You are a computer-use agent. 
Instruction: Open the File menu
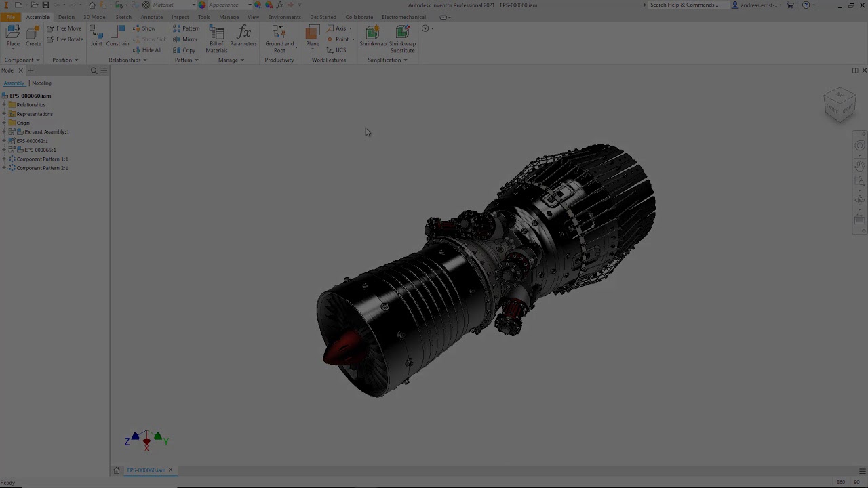tap(10, 17)
